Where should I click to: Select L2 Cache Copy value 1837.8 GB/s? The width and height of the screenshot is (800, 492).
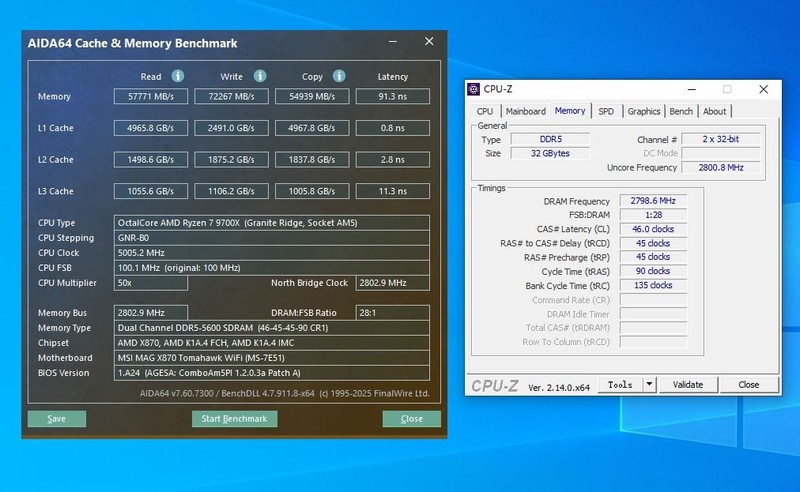click(312, 159)
